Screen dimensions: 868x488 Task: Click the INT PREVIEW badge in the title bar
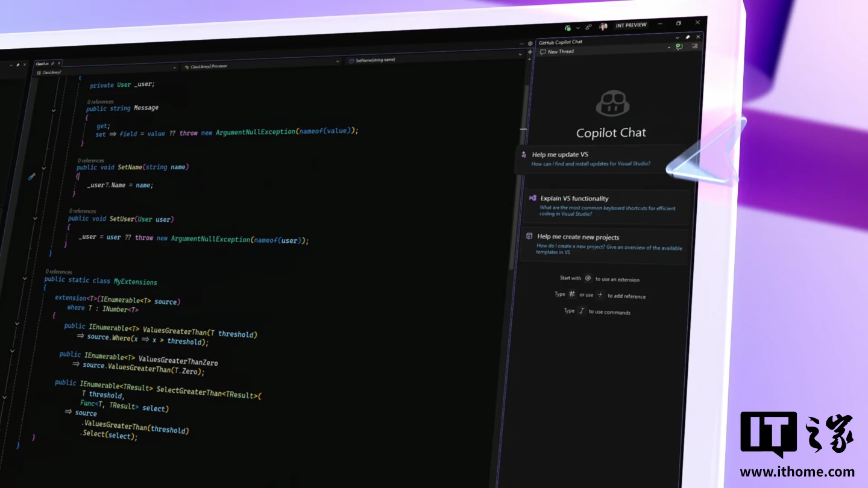(x=631, y=25)
